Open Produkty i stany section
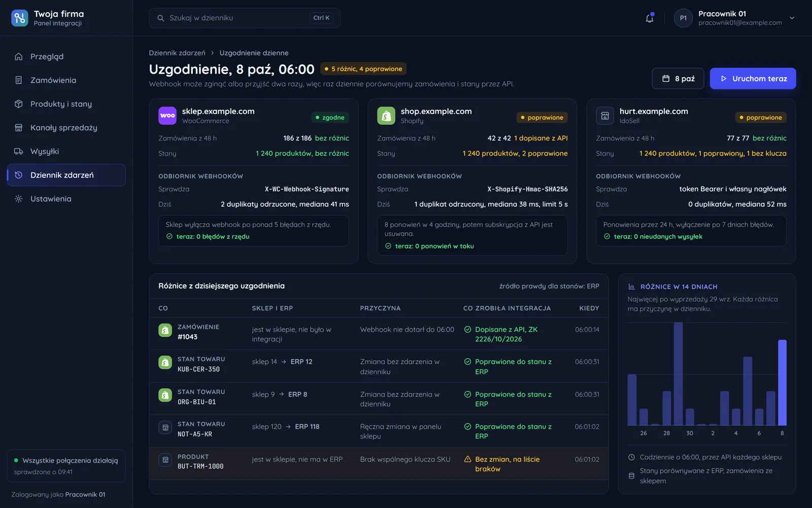The width and height of the screenshot is (812, 508). tap(66, 104)
